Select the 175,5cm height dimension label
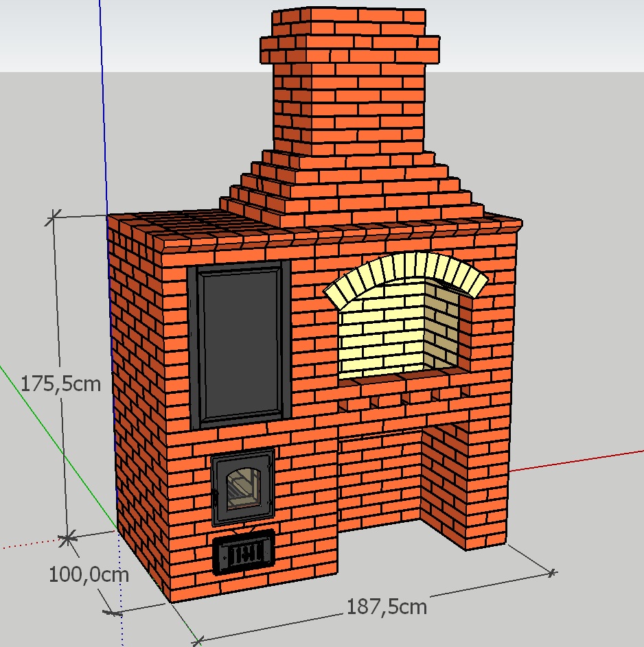 tap(60, 384)
